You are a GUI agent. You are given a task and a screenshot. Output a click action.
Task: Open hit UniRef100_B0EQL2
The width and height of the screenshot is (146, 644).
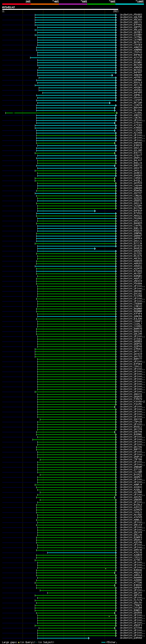(131, 180)
